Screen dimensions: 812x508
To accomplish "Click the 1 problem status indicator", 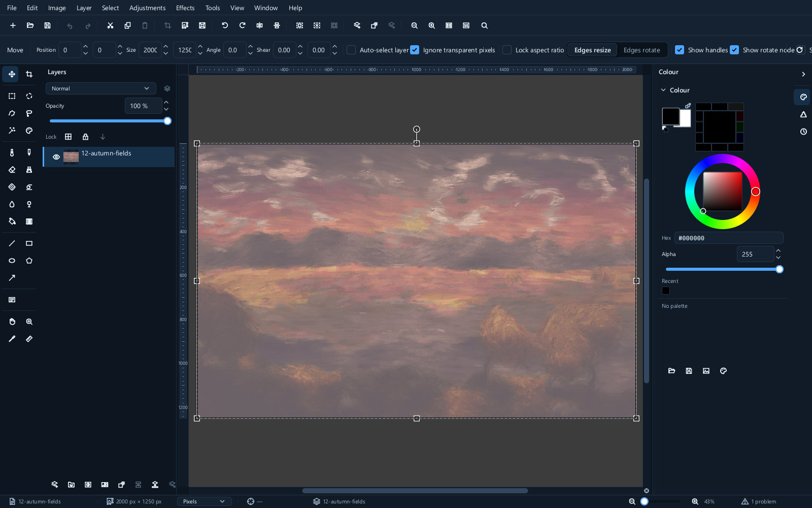I will [x=759, y=501].
